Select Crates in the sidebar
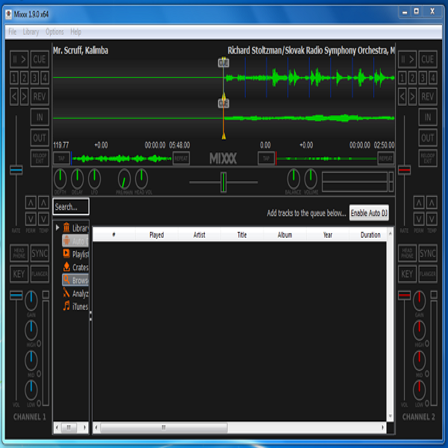448x448 pixels. 76,267
